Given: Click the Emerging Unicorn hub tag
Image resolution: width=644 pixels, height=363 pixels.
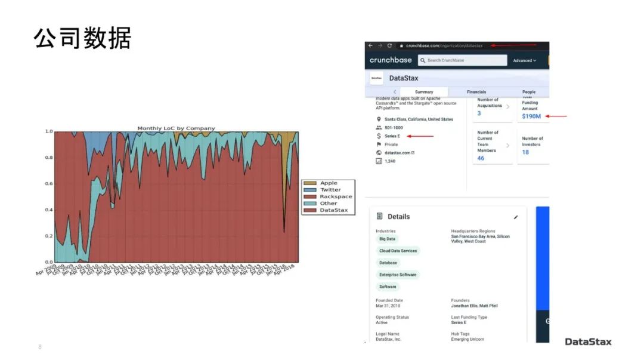Looking at the screenshot, I should pos(467,340).
